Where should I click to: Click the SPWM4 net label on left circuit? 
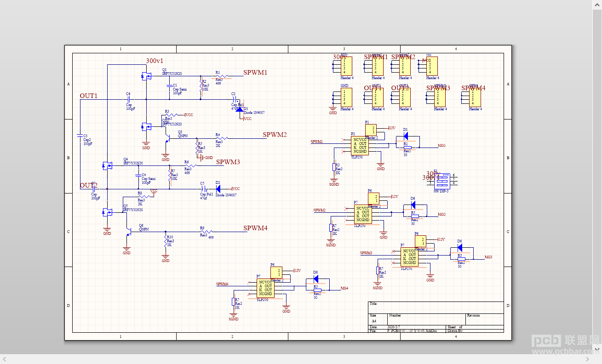click(255, 228)
